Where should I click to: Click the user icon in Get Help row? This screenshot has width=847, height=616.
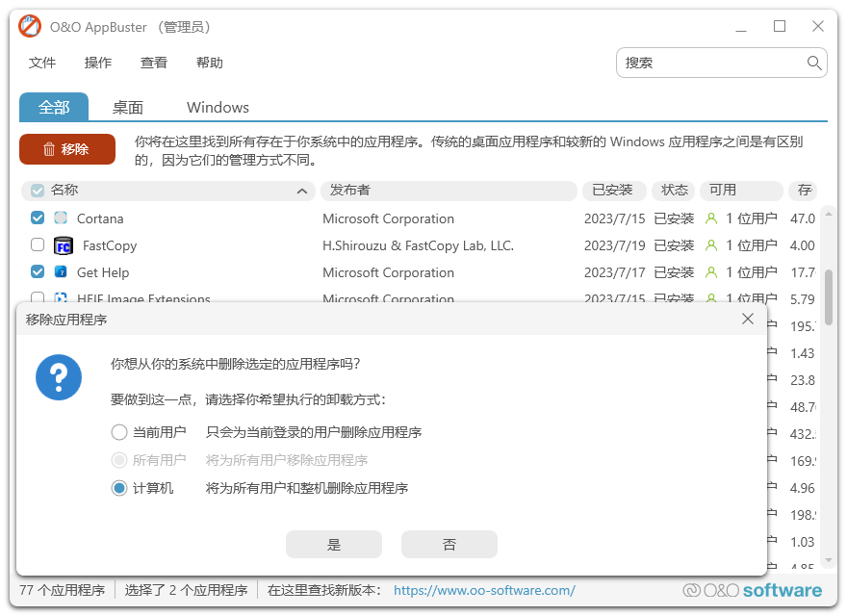click(x=711, y=272)
